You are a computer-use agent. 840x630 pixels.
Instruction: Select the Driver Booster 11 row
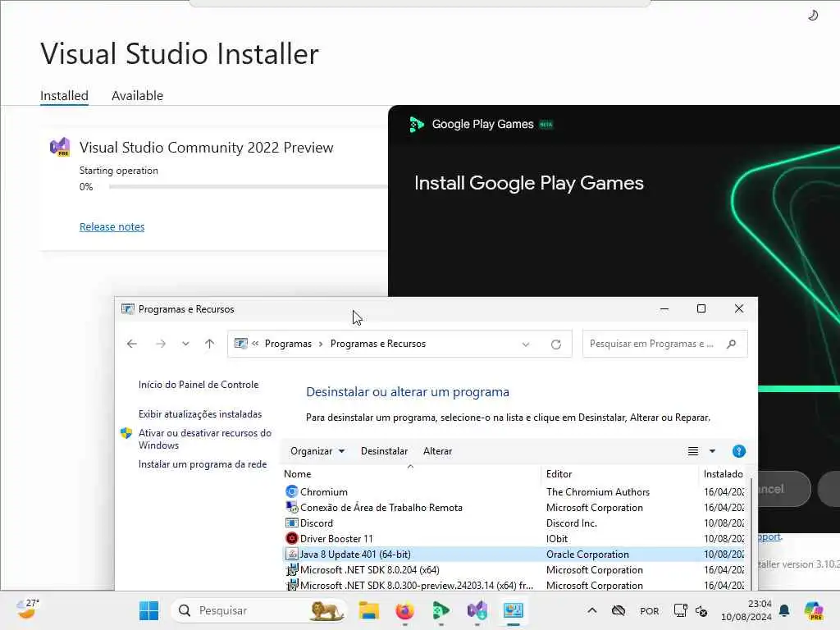pos(514,538)
